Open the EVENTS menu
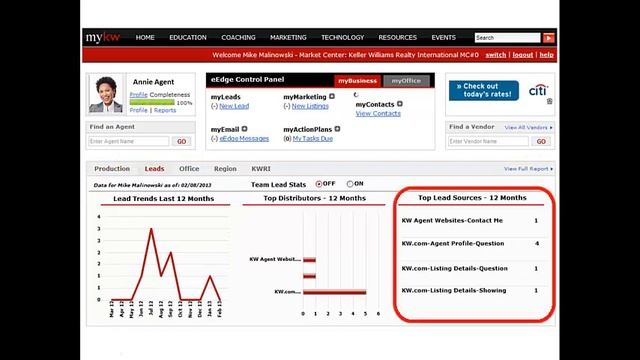Screen dimensions: 640x360 [x=444, y=38]
